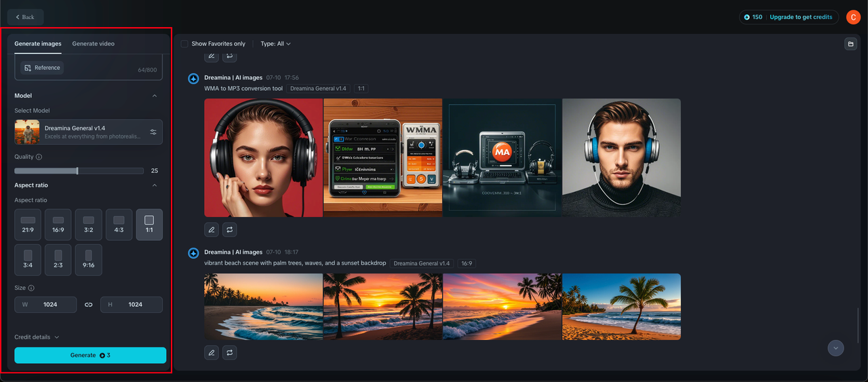Click Upgrade to get credits
868x382 pixels.
click(801, 17)
